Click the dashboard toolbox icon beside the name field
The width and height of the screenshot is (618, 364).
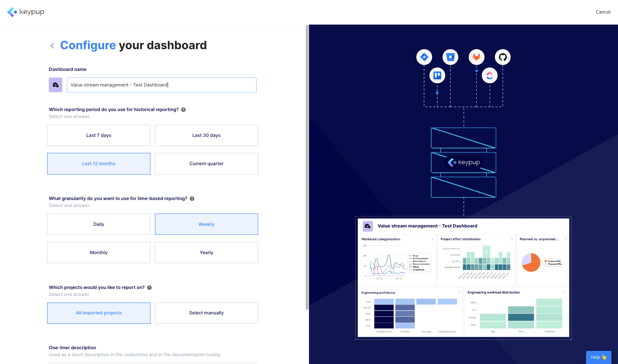pyautogui.click(x=55, y=85)
